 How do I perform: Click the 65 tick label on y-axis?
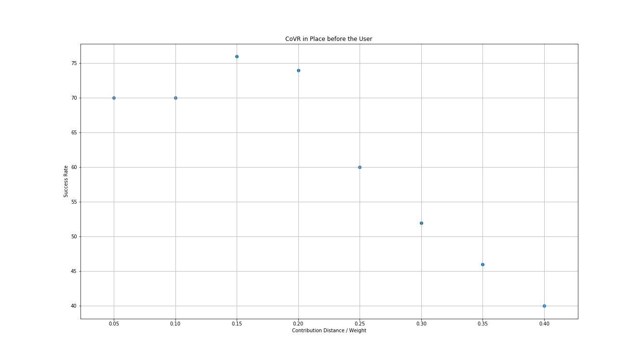coord(74,133)
